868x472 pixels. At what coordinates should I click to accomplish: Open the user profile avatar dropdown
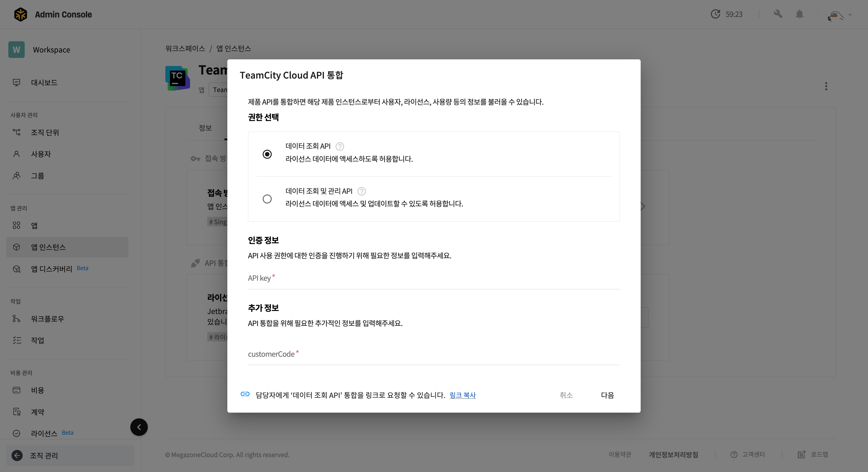(839, 15)
